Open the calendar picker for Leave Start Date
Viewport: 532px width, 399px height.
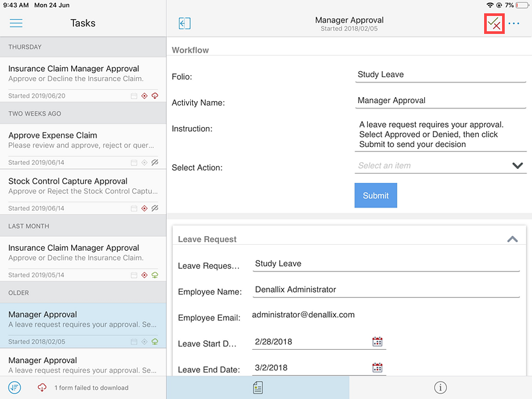pyautogui.click(x=377, y=341)
